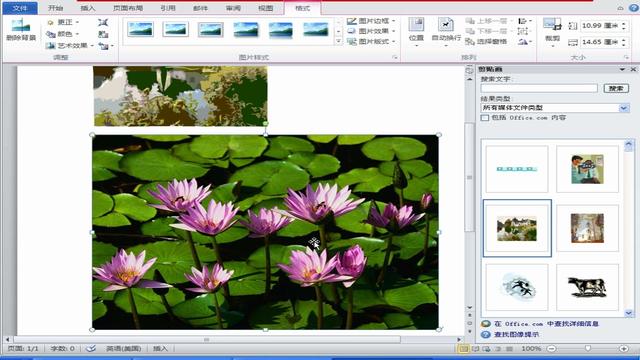Apply the second picture style thumbnail

[x=176, y=29]
